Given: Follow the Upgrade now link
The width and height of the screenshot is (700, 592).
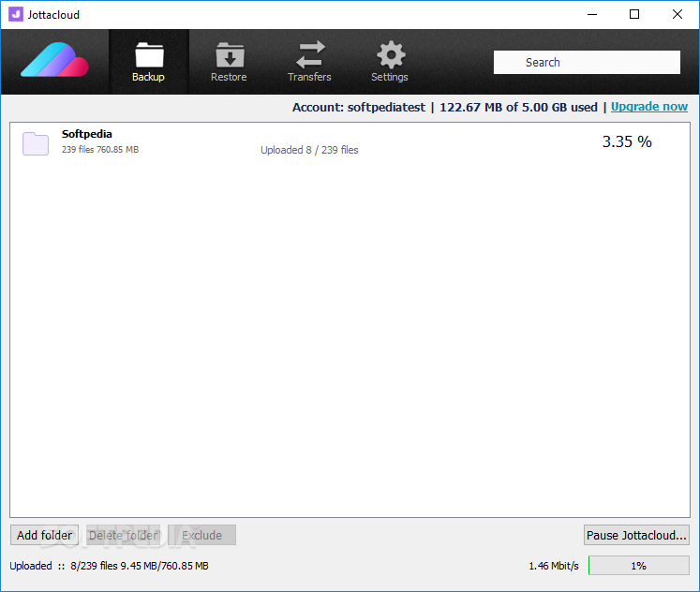Looking at the screenshot, I should click(x=649, y=107).
